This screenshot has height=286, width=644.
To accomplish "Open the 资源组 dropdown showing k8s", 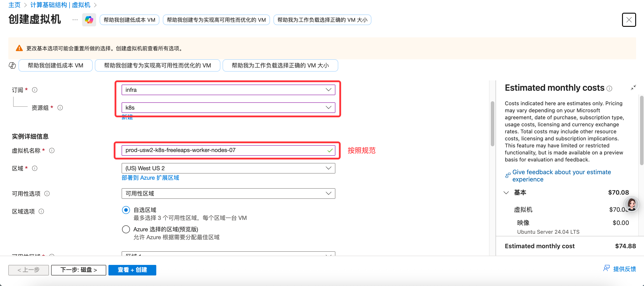I will 228,108.
